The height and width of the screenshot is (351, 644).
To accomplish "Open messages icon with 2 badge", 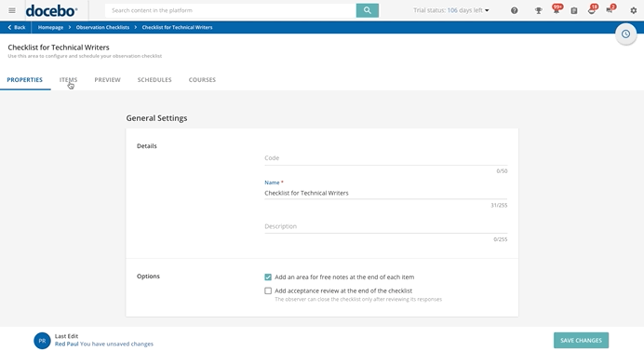I will click(610, 10).
